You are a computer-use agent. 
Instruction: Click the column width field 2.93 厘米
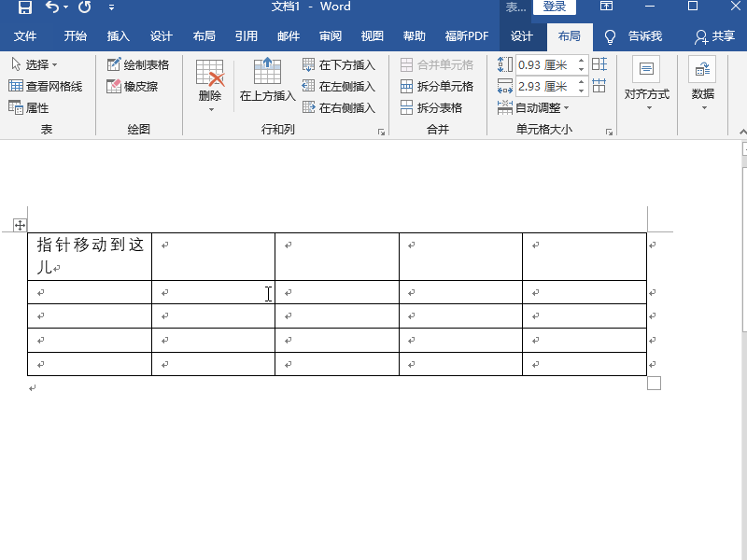[x=545, y=86]
